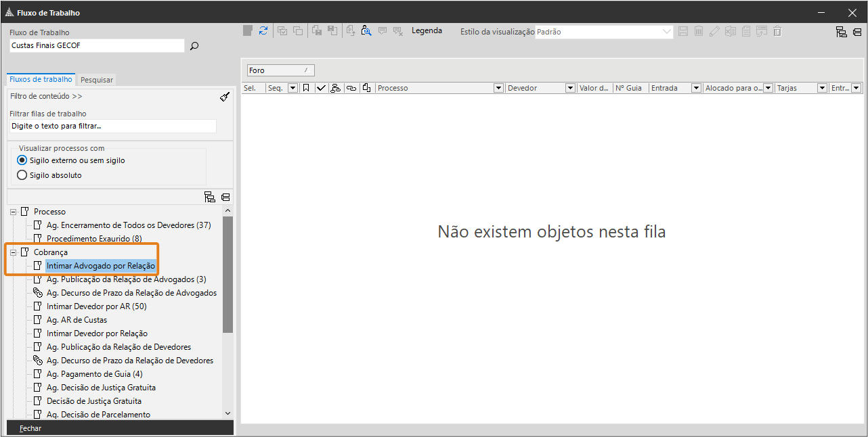Click collapse-all icon above the queue list
The height and width of the screenshot is (437, 868).
click(x=225, y=197)
